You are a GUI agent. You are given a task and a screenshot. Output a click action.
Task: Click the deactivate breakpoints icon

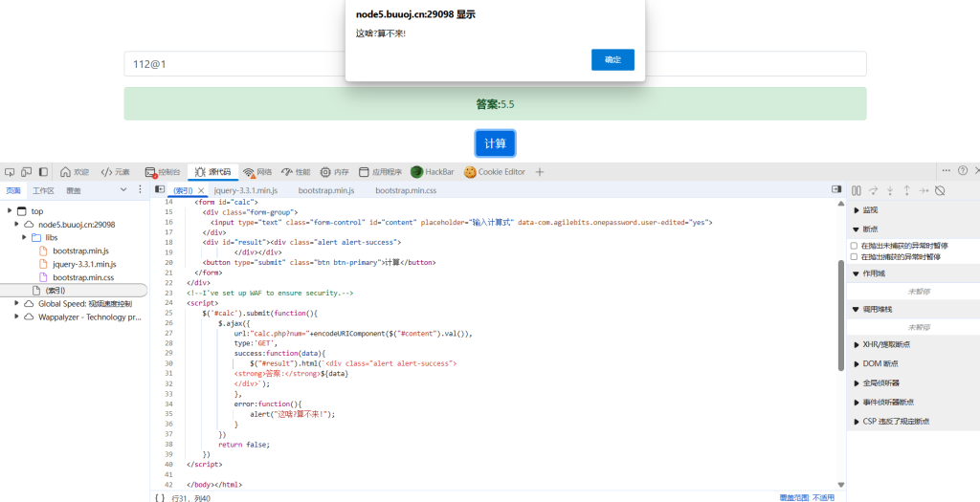click(x=940, y=191)
